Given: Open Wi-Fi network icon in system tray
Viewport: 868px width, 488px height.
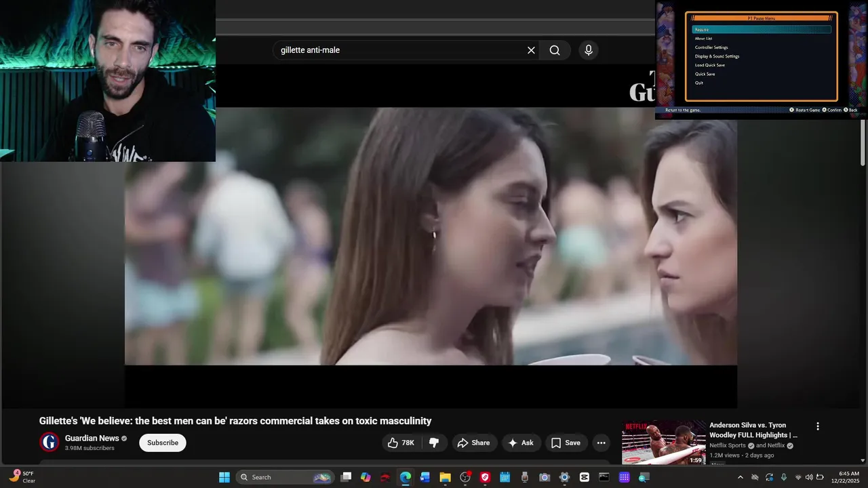Looking at the screenshot, I should [798, 477].
